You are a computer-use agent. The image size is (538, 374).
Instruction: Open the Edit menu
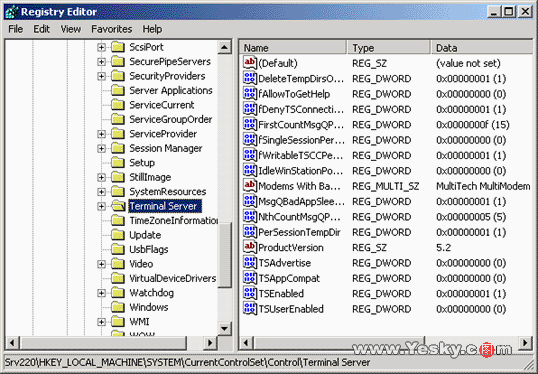coord(42,29)
